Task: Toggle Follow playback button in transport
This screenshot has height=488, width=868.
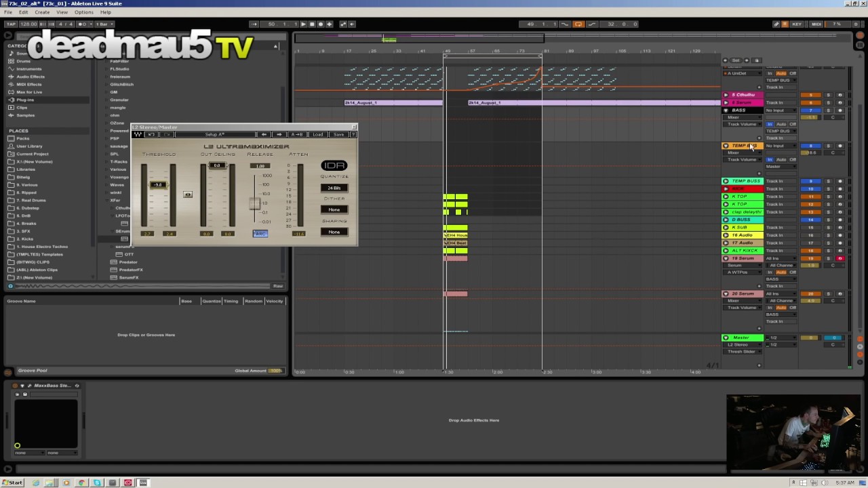Action: (254, 24)
